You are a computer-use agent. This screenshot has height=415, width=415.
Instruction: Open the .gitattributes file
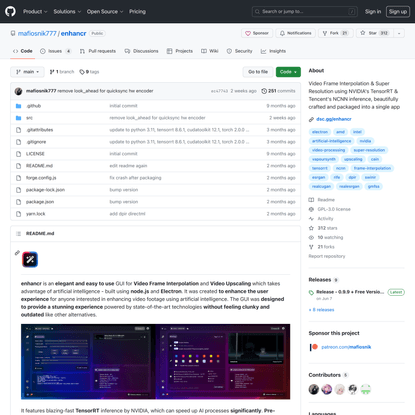coord(39,130)
